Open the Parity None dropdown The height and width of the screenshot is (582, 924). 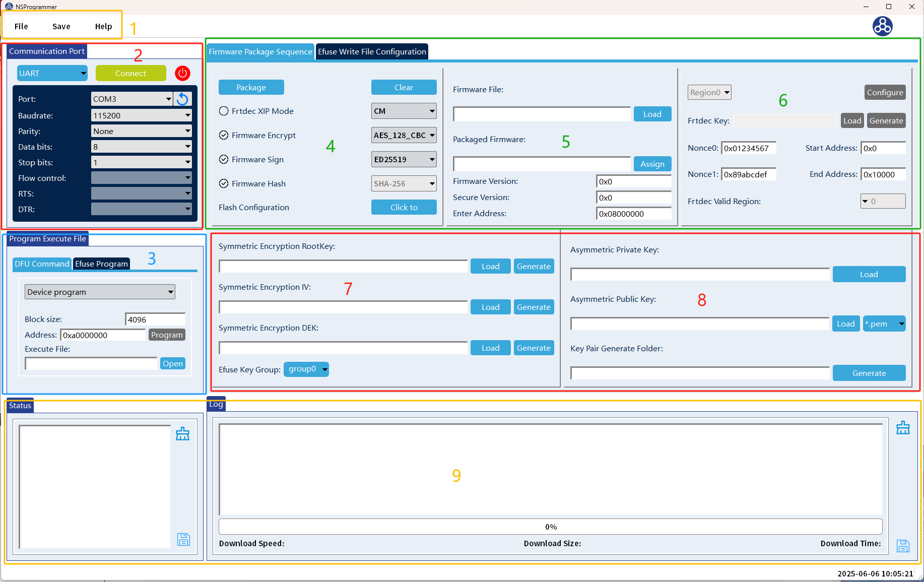(x=142, y=131)
